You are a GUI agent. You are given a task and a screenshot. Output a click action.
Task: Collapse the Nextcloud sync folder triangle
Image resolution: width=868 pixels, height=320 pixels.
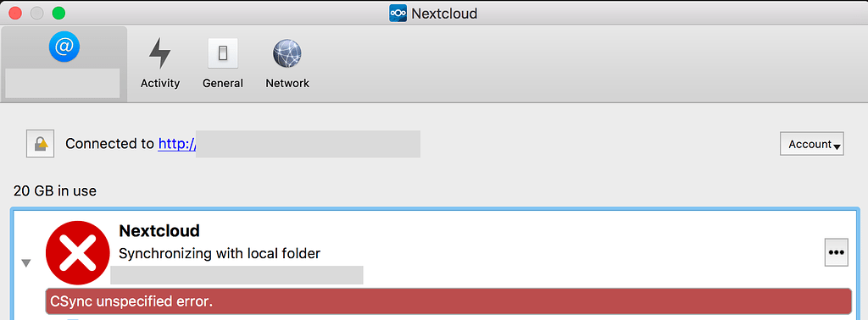[x=26, y=263]
